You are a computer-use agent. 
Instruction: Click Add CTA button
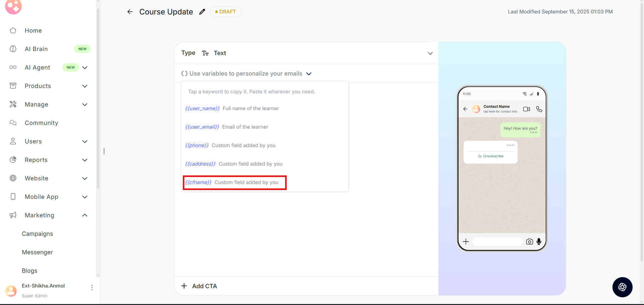coord(200,286)
